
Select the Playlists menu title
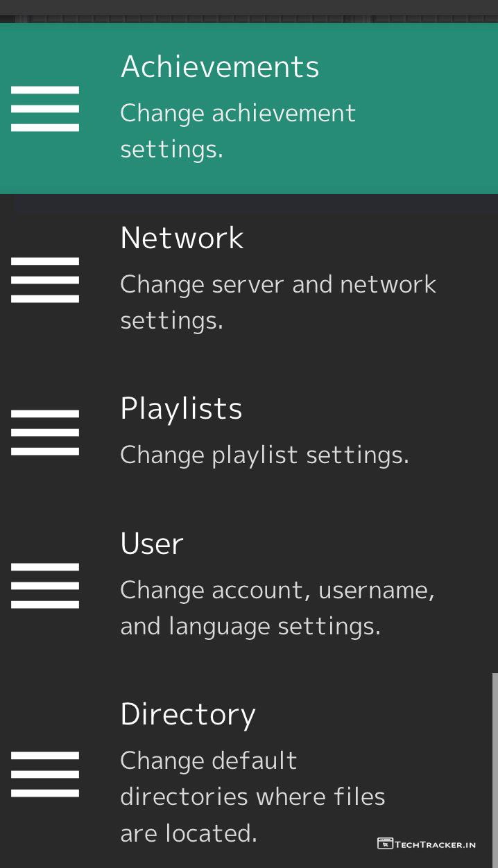(181, 408)
